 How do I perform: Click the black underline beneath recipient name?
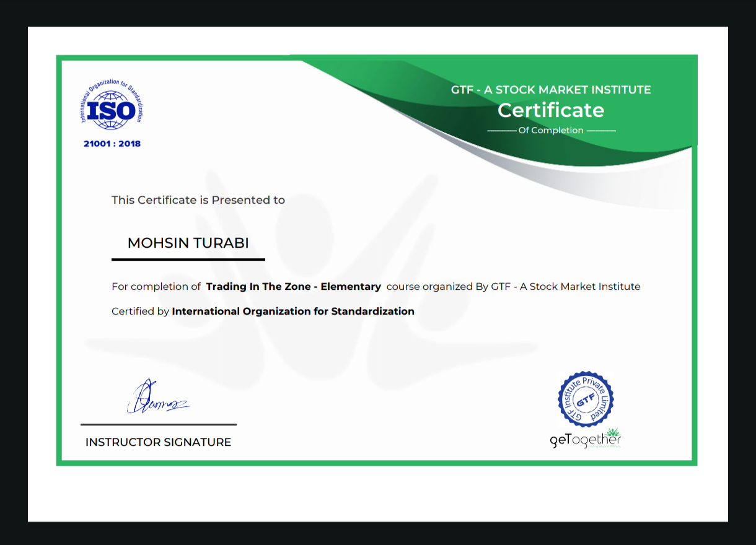tap(188, 259)
